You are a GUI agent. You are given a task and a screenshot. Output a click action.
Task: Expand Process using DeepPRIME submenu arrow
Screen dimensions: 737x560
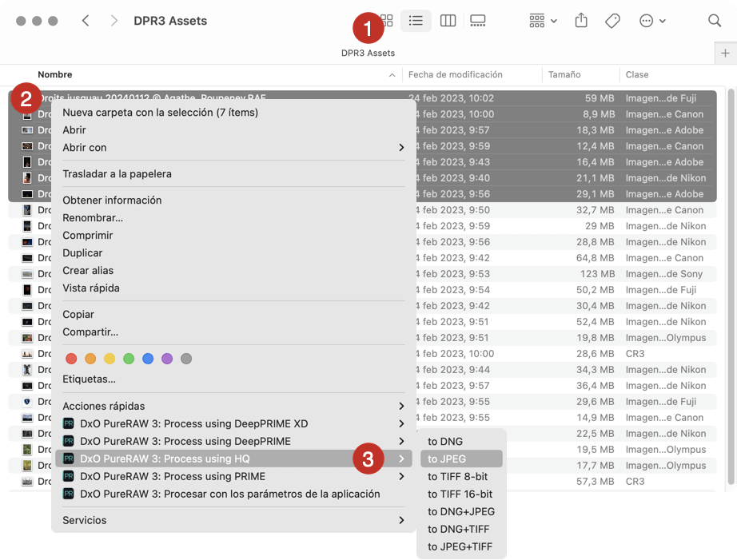(x=401, y=441)
